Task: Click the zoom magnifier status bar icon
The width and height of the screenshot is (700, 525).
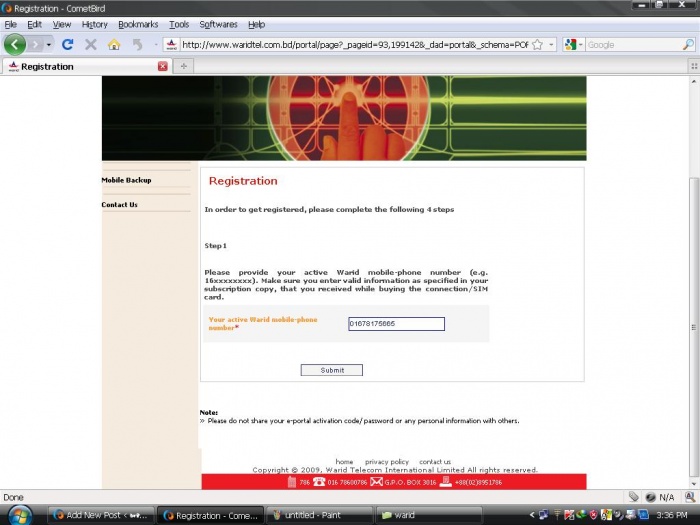Action: 690,497
